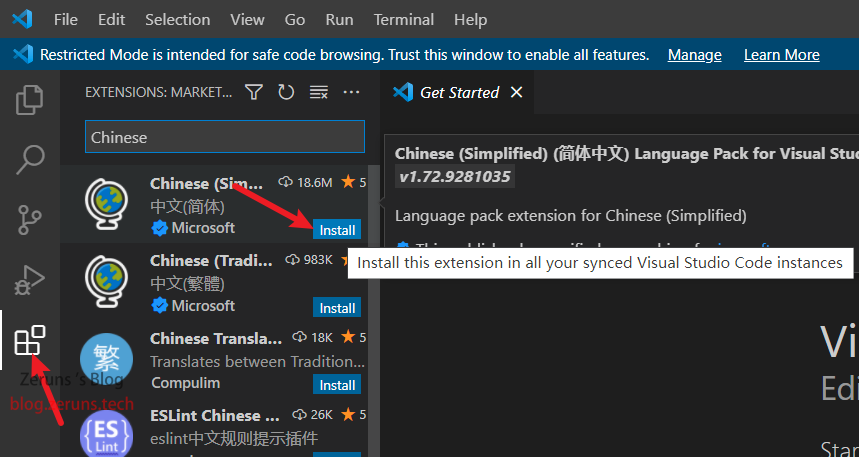Click the Extensions view icon
The image size is (859, 457).
pyautogui.click(x=30, y=341)
